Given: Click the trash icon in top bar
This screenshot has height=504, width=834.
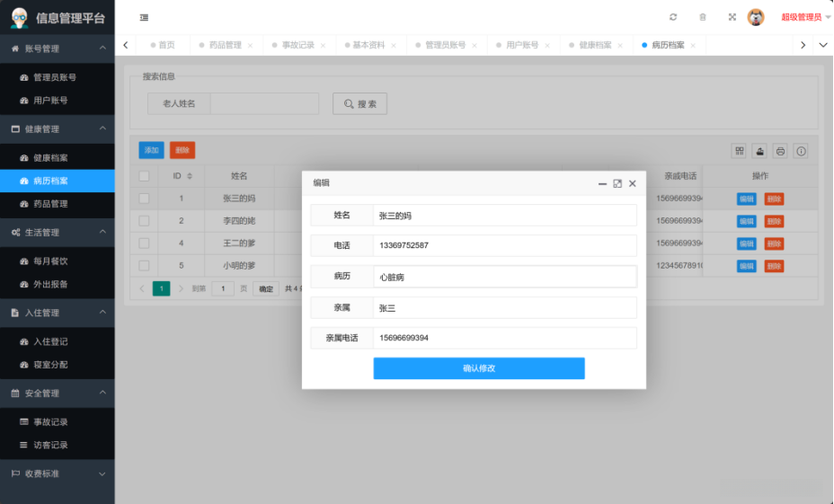Looking at the screenshot, I should pyautogui.click(x=703, y=17).
